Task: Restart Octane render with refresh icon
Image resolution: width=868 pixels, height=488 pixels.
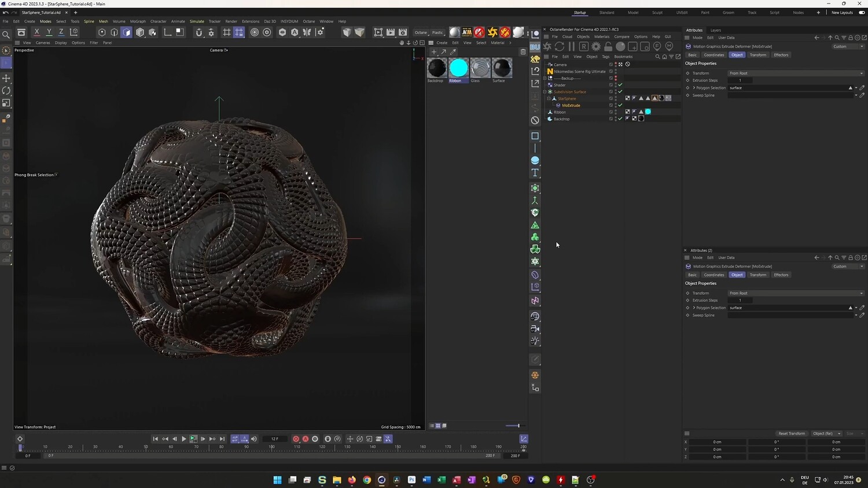Action: (559, 46)
